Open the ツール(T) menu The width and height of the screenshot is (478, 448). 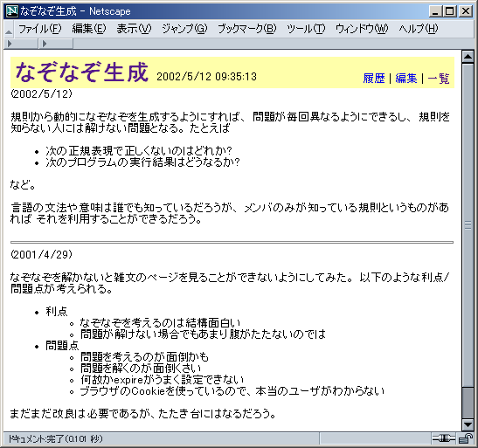[306, 29]
